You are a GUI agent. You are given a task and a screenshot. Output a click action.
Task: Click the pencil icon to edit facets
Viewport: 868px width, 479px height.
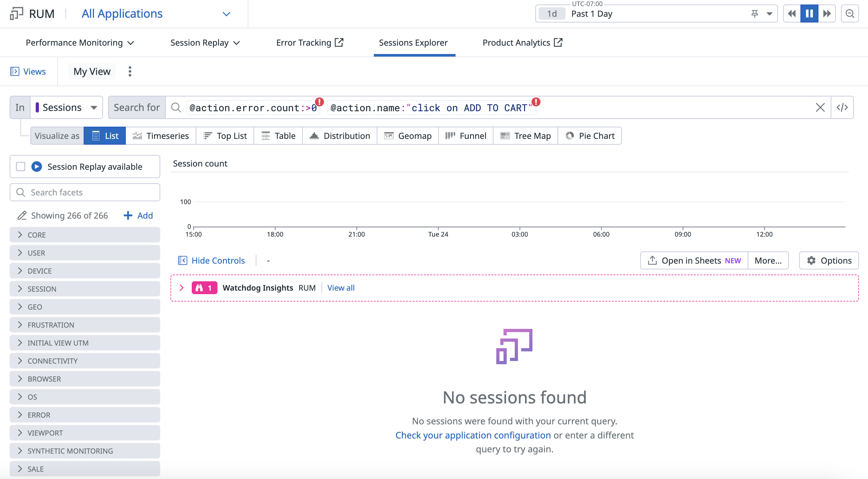click(x=22, y=215)
